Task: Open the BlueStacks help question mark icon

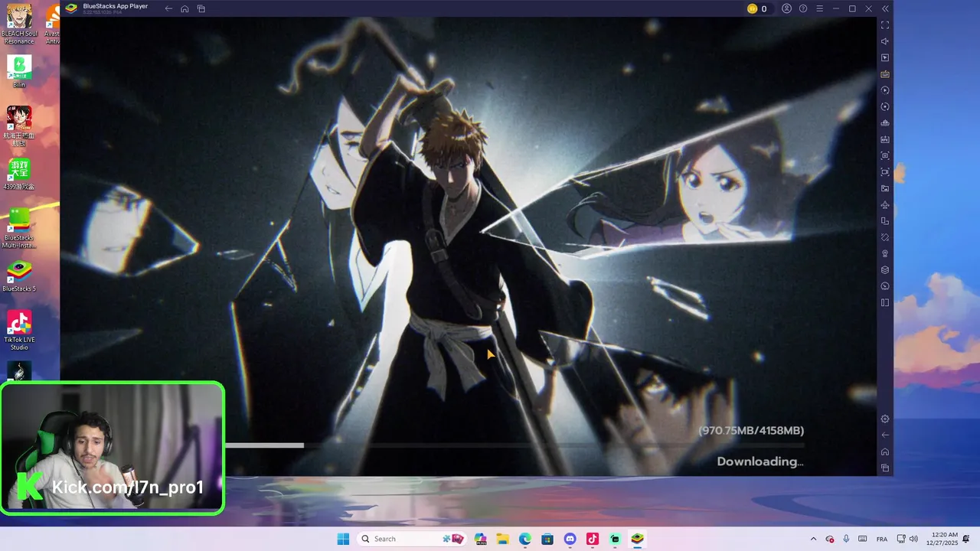Action: pos(803,8)
